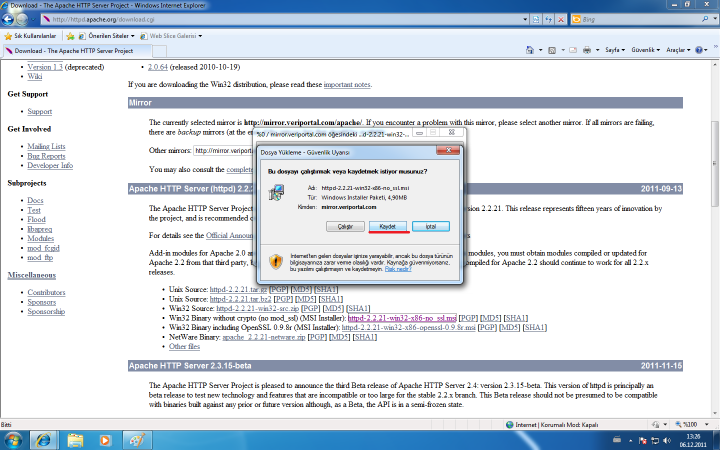Click the httpd-2.2.21-win32-x86-openssl-0.9.8r.msi link

pyautogui.click(x=409, y=327)
